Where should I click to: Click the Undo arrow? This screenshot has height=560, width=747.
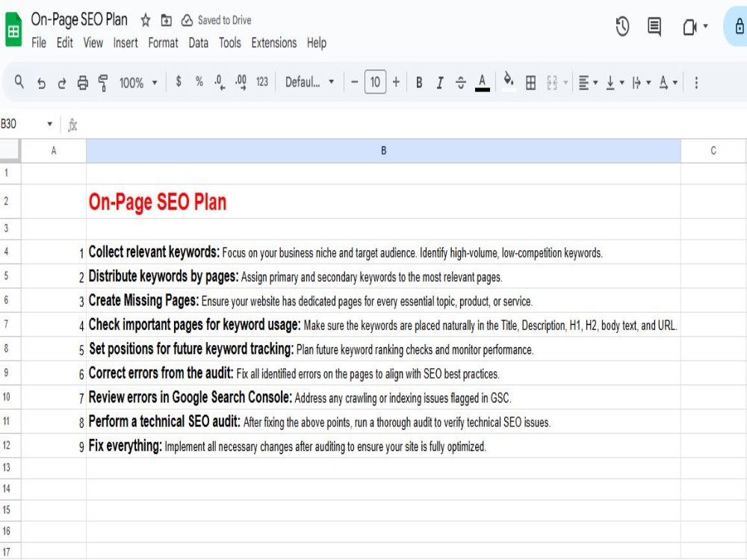click(x=41, y=83)
